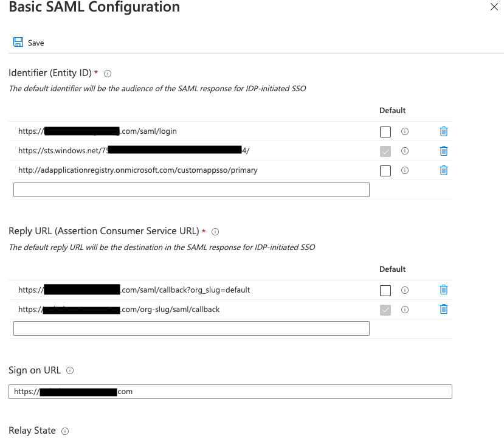
Task: Focus the Sign on URL text field
Action: [230, 392]
